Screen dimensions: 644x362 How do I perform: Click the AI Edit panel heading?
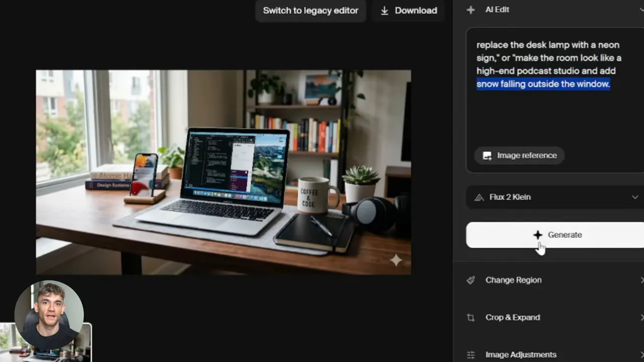click(497, 10)
